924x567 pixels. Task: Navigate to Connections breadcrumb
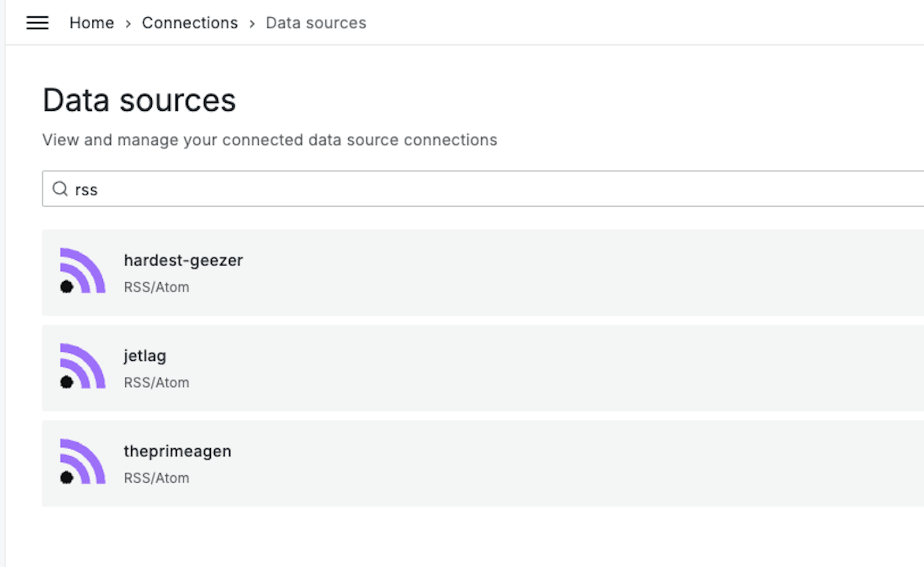click(x=189, y=23)
